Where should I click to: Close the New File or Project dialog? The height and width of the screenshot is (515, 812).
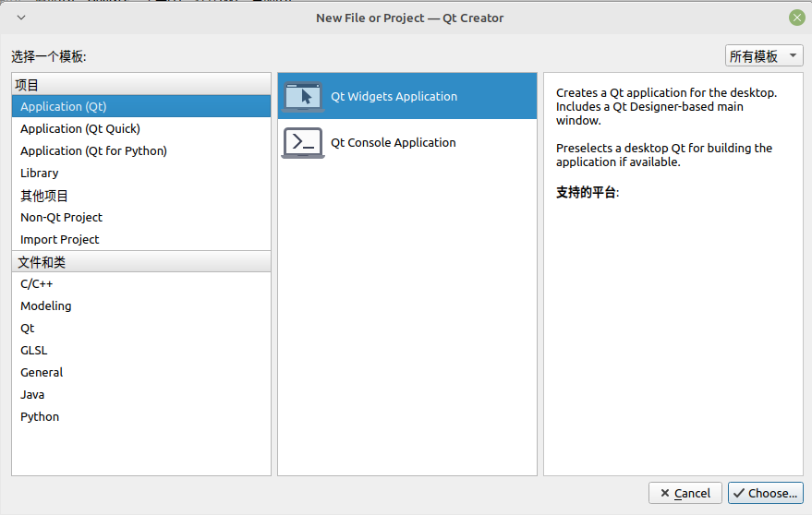coord(795,18)
